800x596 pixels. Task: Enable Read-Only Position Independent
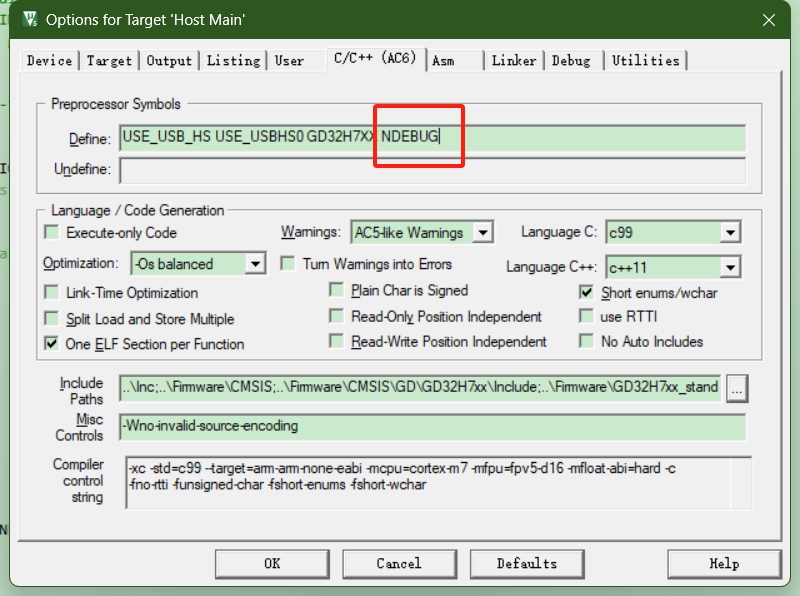[x=337, y=316]
